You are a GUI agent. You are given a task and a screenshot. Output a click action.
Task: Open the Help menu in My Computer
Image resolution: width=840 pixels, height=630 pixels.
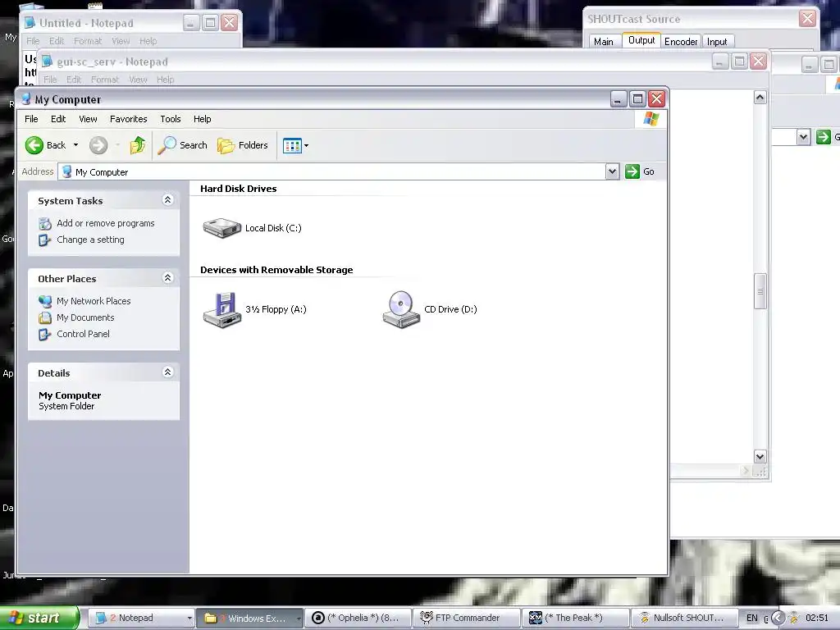coord(202,119)
